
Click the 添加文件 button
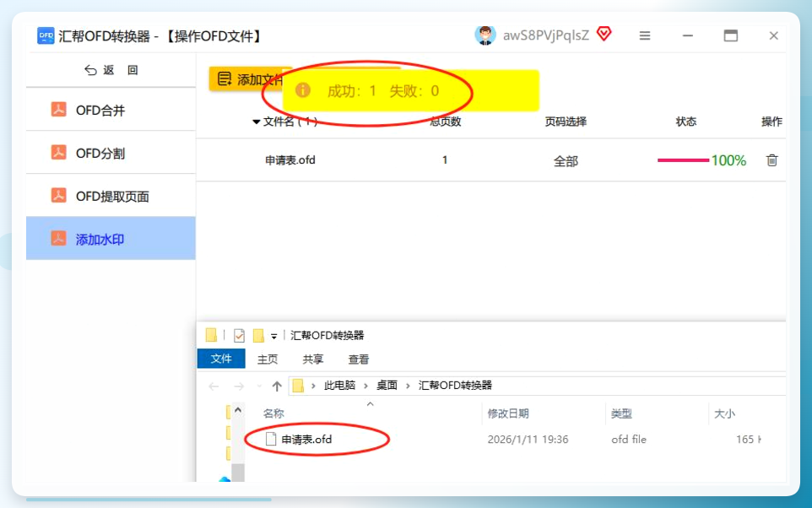(247, 79)
